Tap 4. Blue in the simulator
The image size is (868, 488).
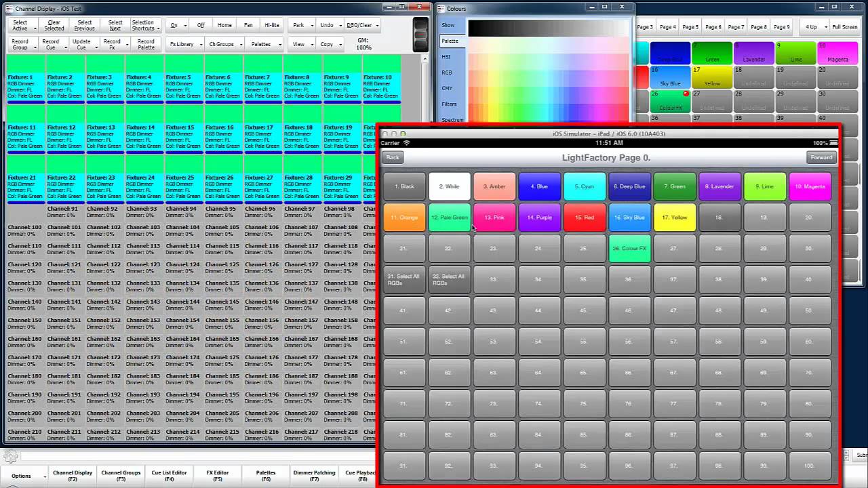point(539,186)
